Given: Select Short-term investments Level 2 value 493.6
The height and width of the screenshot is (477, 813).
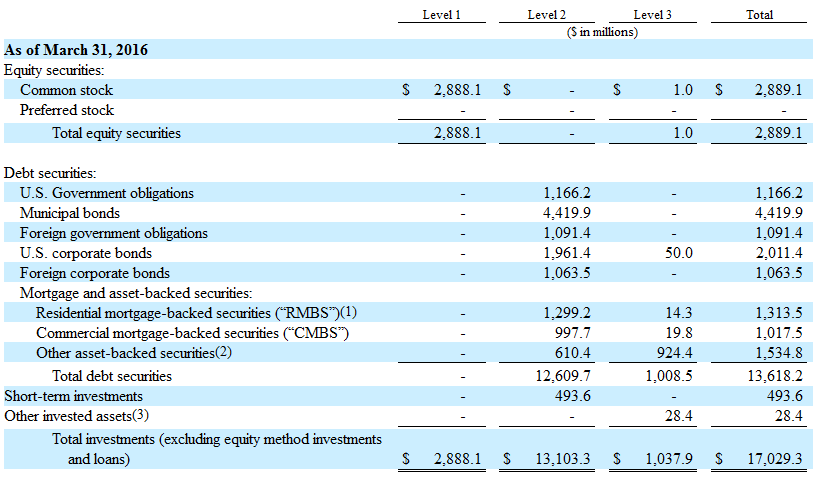Looking at the screenshot, I should 572,396.
